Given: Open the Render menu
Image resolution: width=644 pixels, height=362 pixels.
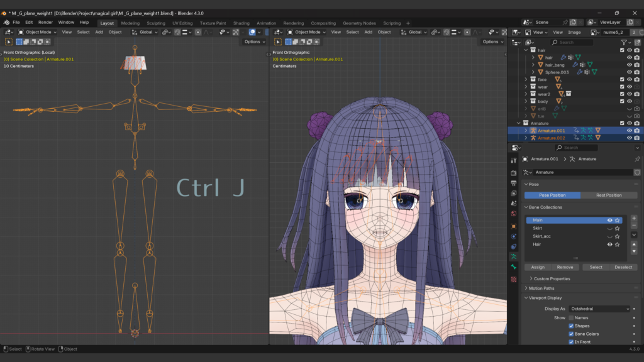Looking at the screenshot, I should pos(45,22).
